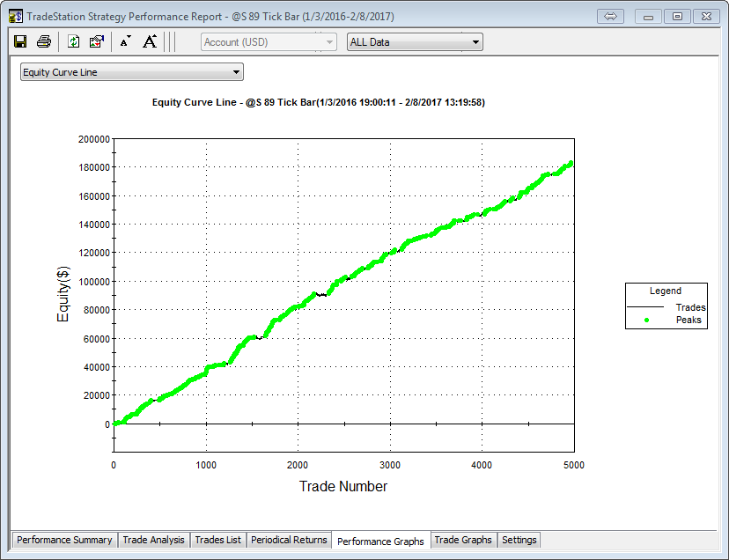Click the double-arrow window button in title bar

(x=610, y=16)
